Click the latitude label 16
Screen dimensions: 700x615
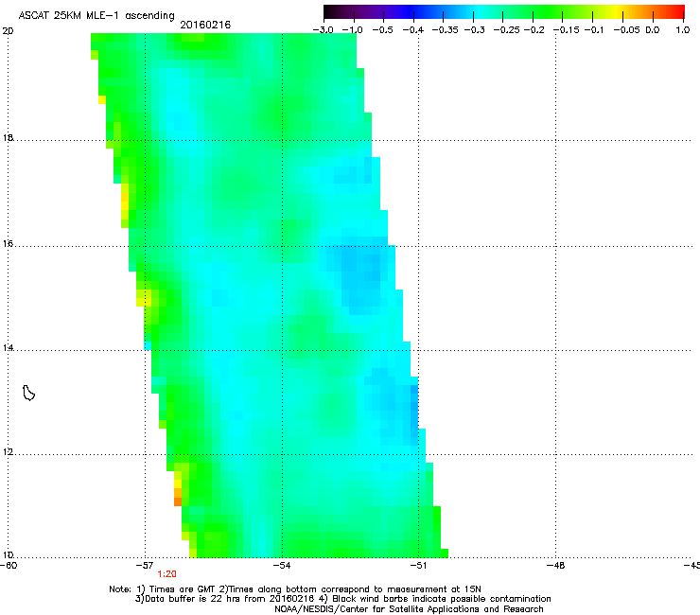point(8,243)
